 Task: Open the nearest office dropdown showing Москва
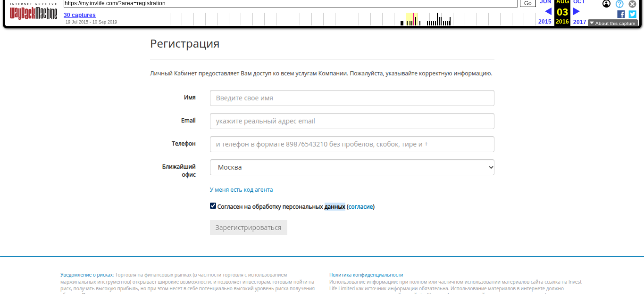(x=352, y=167)
